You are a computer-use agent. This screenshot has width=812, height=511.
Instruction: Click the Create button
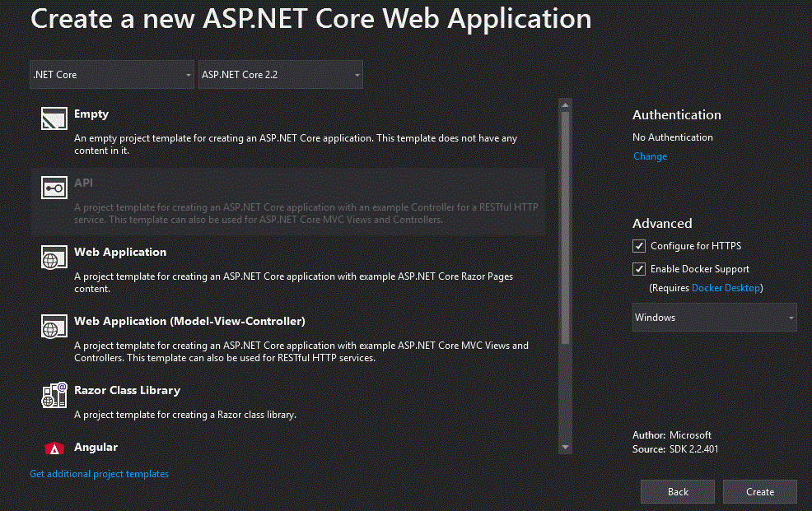click(759, 491)
